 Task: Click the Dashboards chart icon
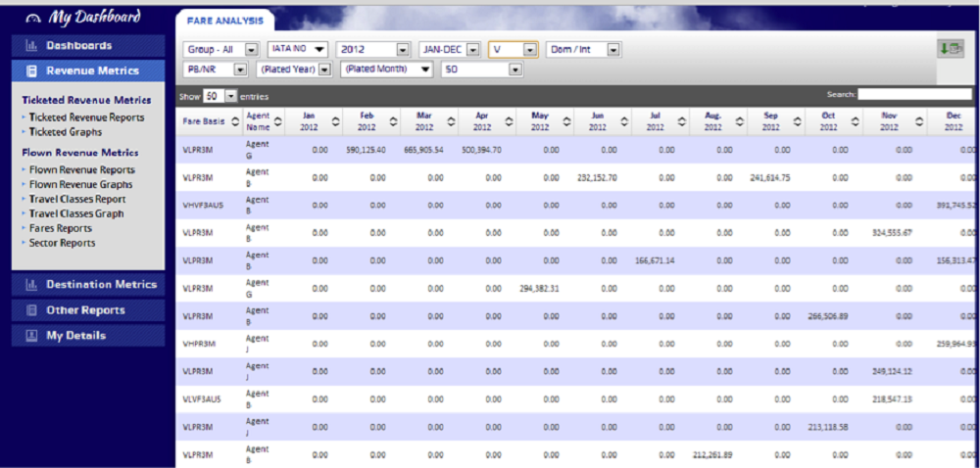pyautogui.click(x=31, y=46)
